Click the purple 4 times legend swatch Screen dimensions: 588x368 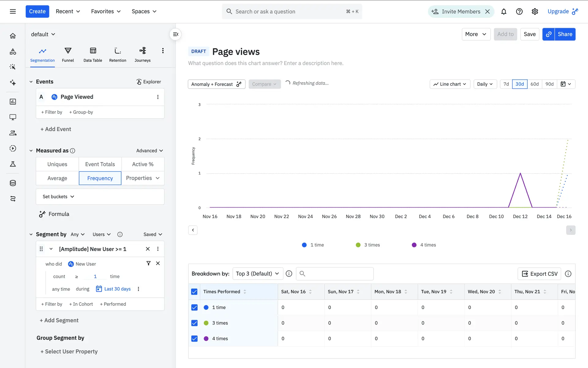[414, 245]
